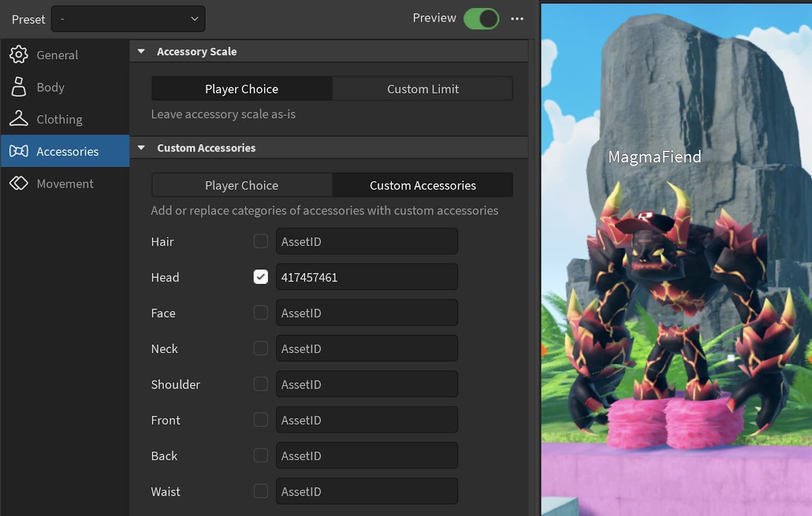The width and height of the screenshot is (812, 516).
Task: Toggle the Preview switch off
Action: point(481,19)
